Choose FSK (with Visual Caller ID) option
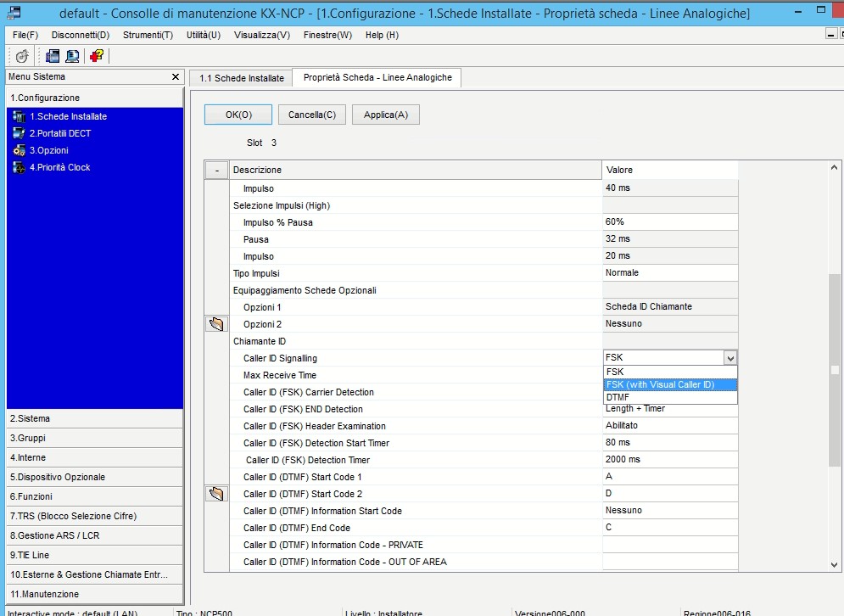Screen dimensions: 844x616 [670, 384]
